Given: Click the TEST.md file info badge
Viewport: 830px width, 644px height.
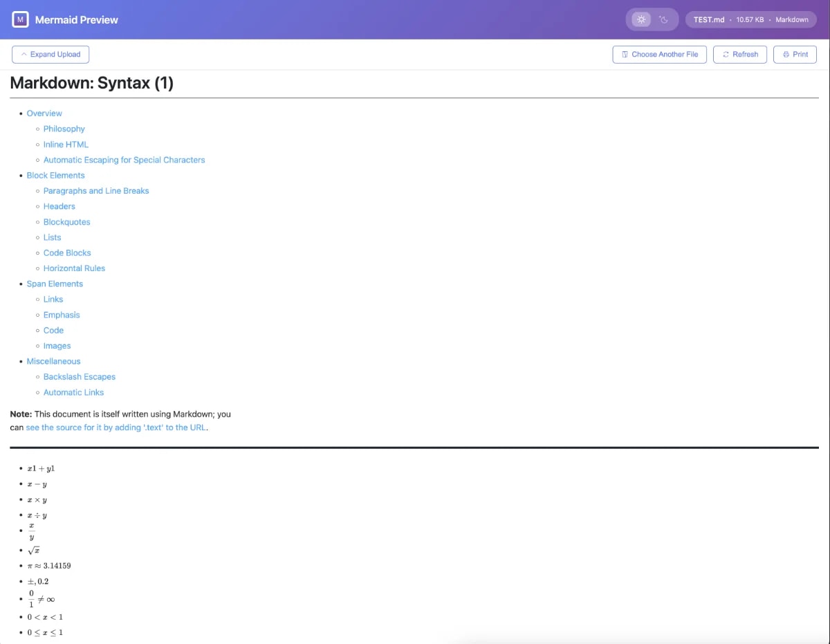Looking at the screenshot, I should pyautogui.click(x=750, y=19).
